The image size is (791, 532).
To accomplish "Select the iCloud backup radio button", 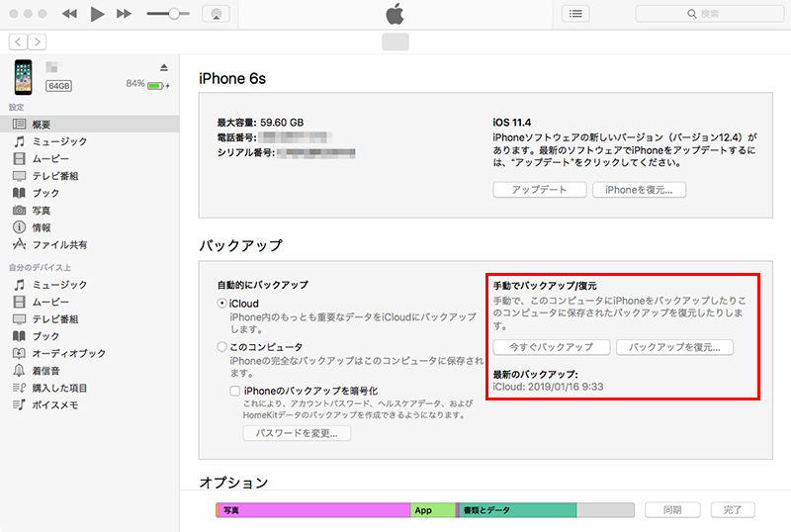I will click(x=221, y=303).
